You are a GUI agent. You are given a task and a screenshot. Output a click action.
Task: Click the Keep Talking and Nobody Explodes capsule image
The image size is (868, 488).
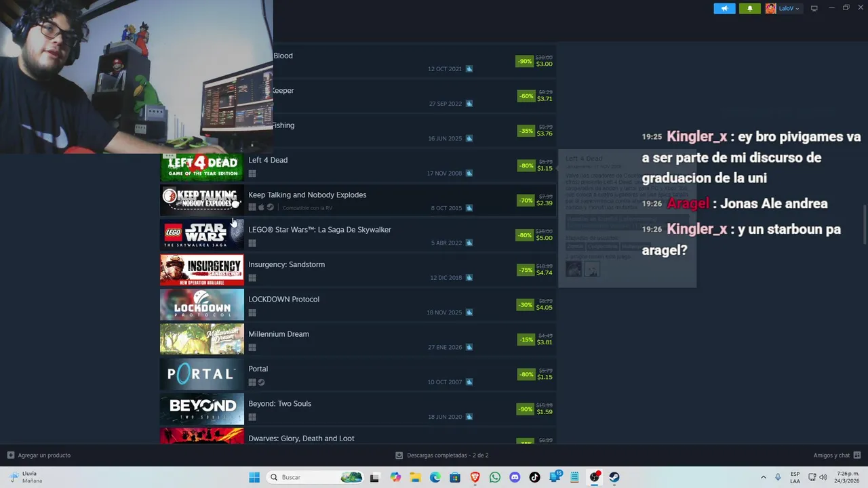click(x=201, y=201)
